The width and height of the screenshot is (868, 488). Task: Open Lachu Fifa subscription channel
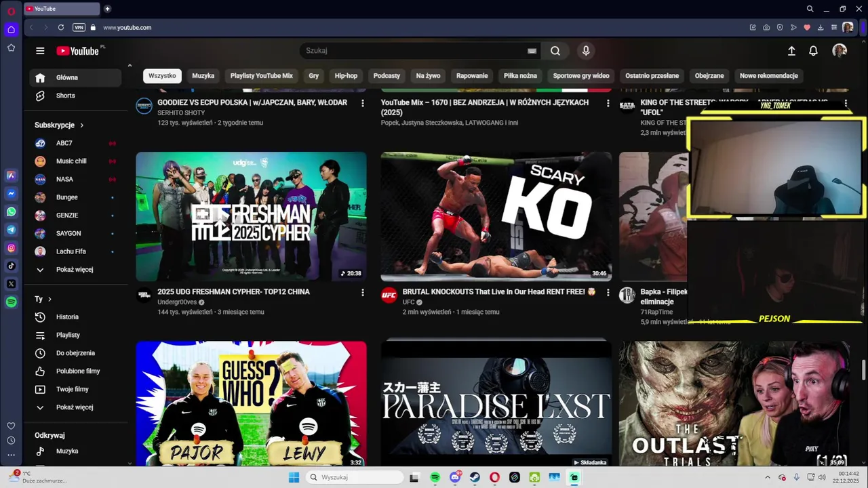tap(75, 251)
